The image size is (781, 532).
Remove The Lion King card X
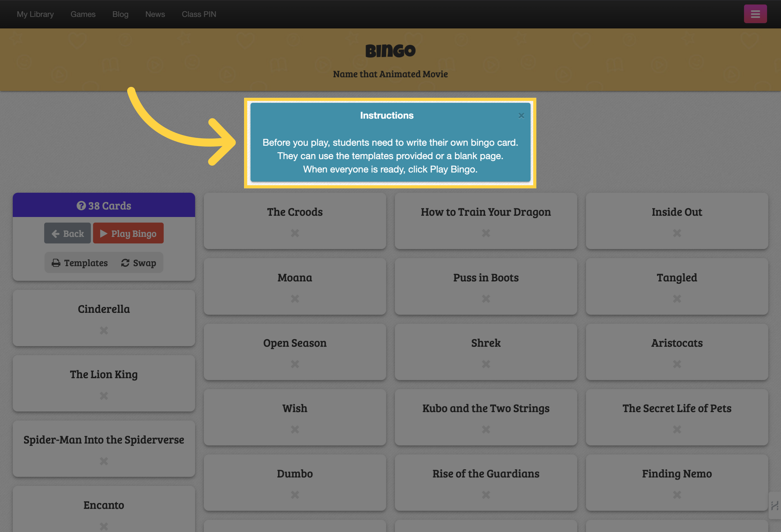click(x=104, y=396)
